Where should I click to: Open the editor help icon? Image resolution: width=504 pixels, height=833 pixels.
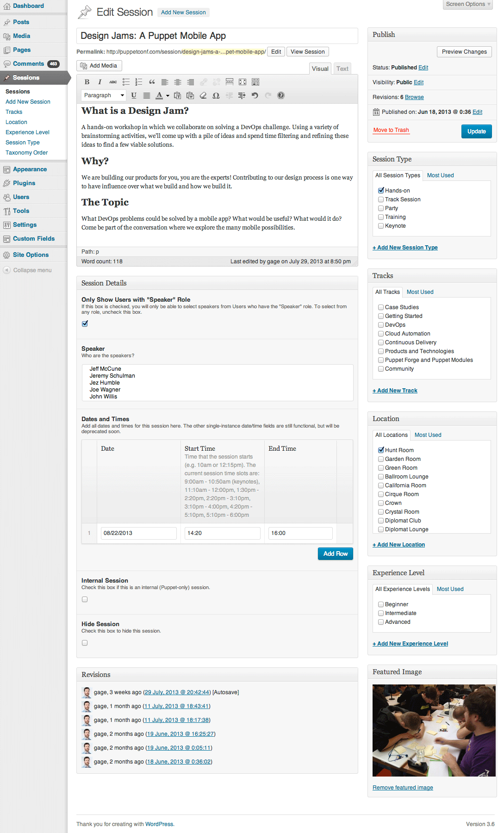point(280,95)
